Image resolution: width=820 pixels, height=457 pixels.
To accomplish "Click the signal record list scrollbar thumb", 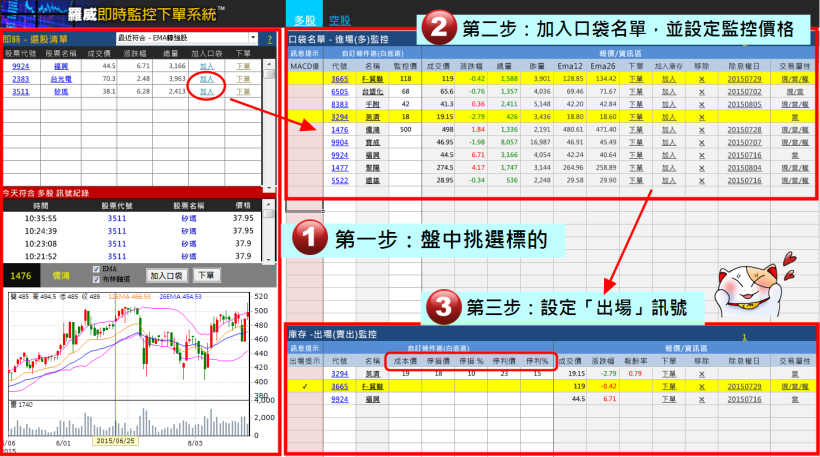I will (x=269, y=214).
